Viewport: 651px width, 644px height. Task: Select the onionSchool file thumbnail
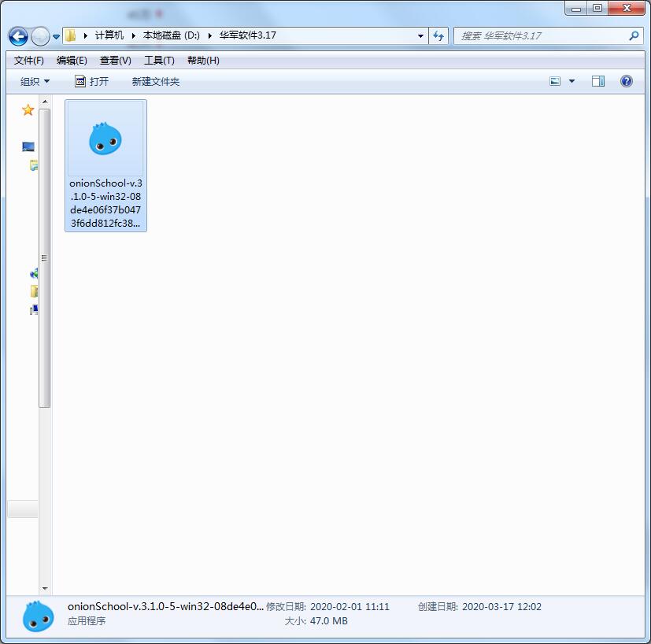[x=105, y=140]
